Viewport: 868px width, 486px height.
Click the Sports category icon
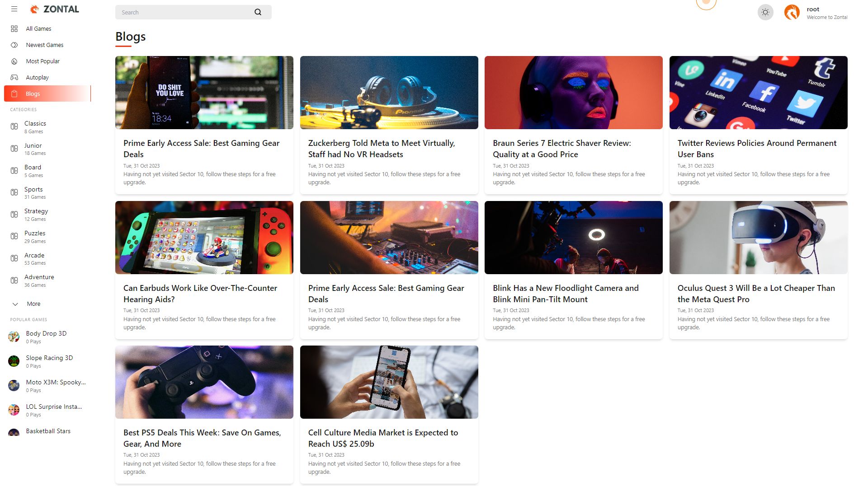[x=14, y=193]
